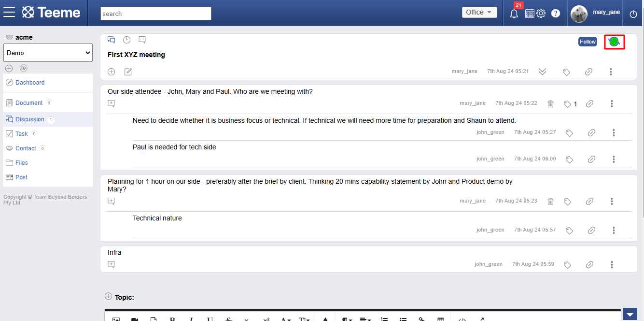Screen dimensions: 644x321
Task: Click mary_jane profile avatar
Action: pos(579,14)
